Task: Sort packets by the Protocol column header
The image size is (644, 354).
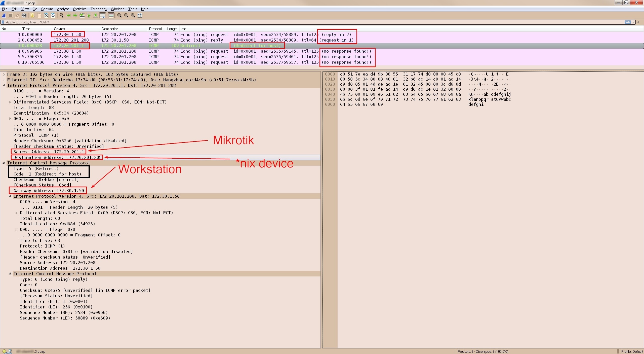Action: pos(155,29)
